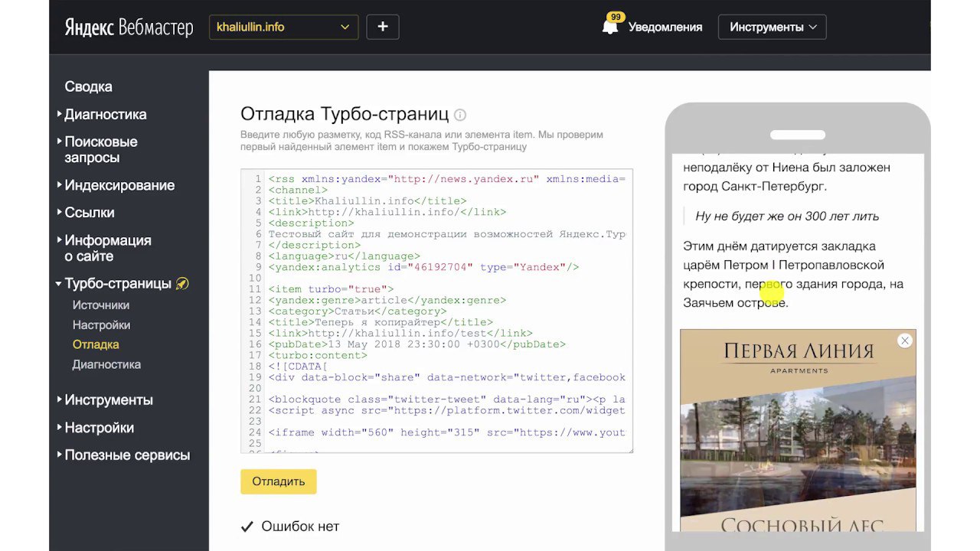This screenshot has height=551, width=980.
Task: Click the code line with yandex:analytics id
Action: (423, 267)
